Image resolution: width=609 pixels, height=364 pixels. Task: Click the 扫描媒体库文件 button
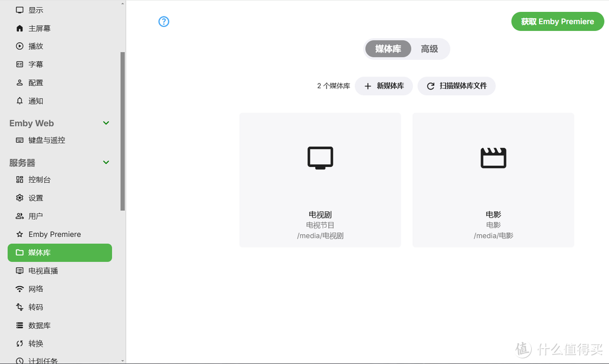click(x=456, y=86)
